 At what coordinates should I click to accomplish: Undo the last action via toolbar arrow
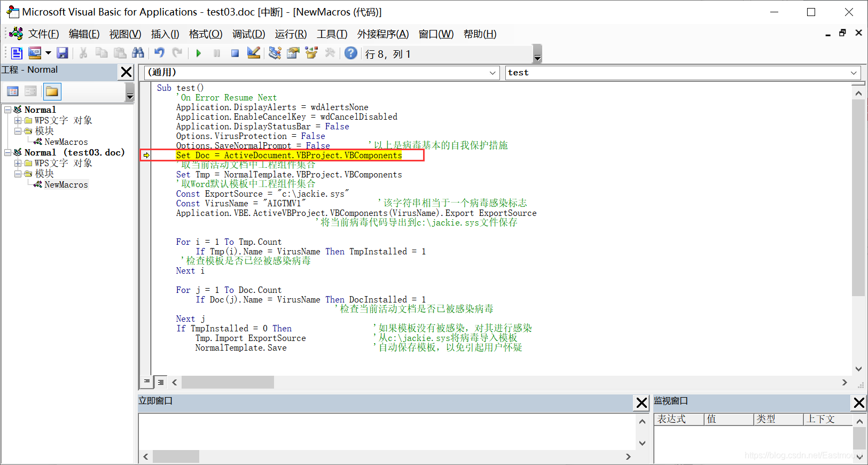point(159,53)
